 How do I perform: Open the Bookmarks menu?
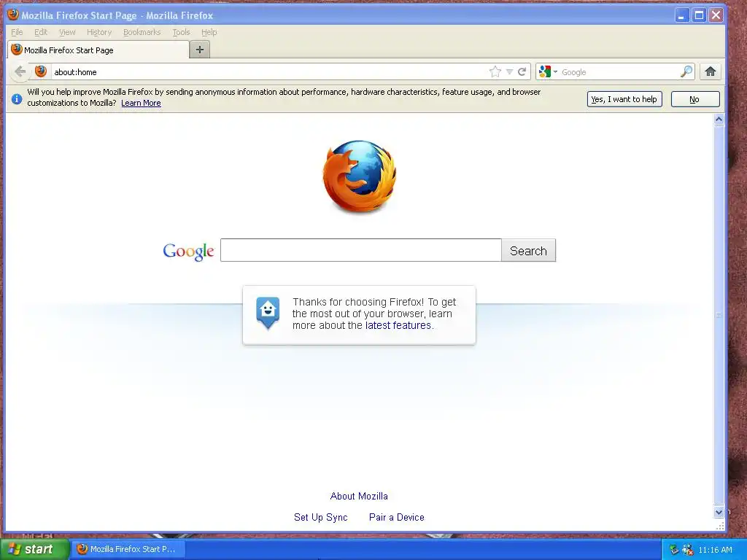(x=142, y=32)
